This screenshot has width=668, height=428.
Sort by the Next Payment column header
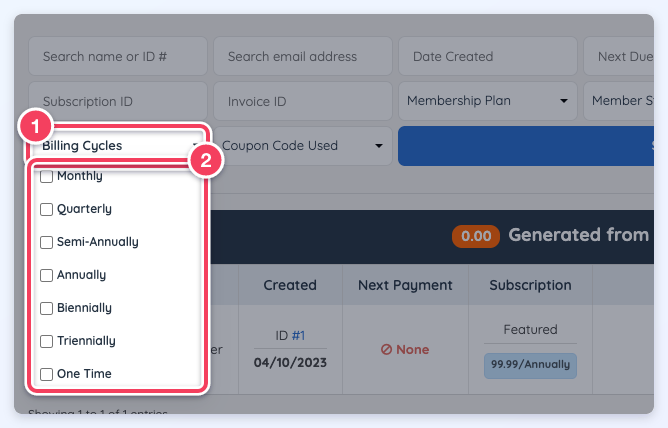click(x=405, y=285)
